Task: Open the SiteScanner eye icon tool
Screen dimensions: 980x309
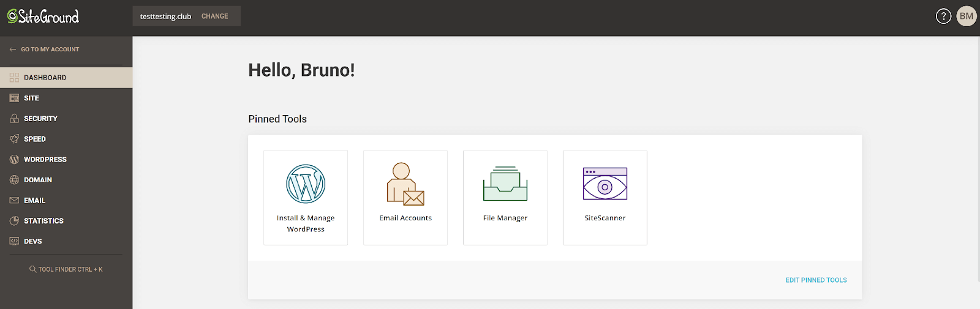Action: (605, 184)
